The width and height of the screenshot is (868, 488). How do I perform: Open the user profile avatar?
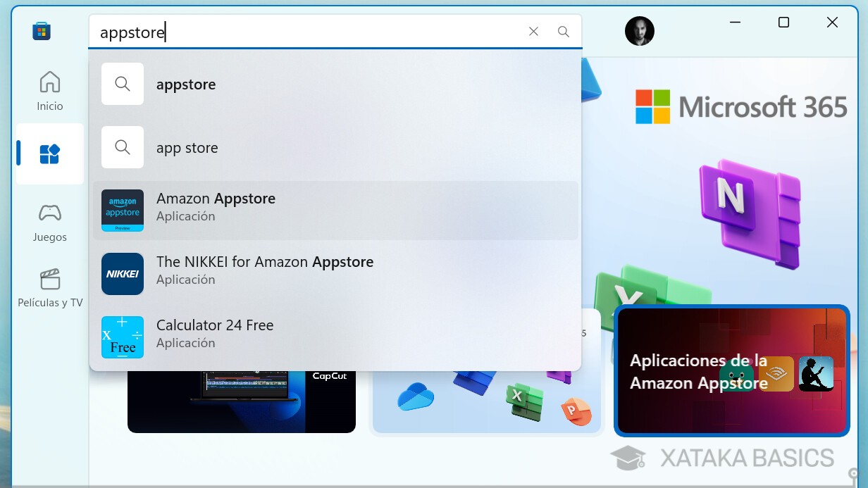(640, 31)
